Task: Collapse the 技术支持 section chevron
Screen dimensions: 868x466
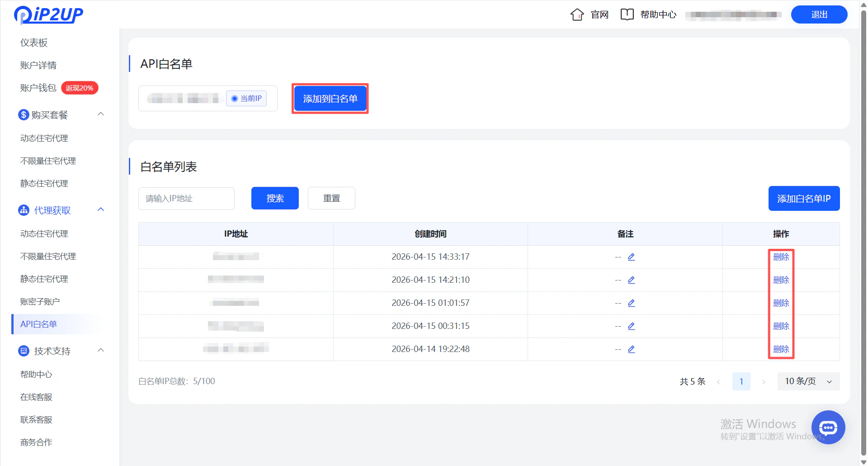Action: click(x=100, y=350)
